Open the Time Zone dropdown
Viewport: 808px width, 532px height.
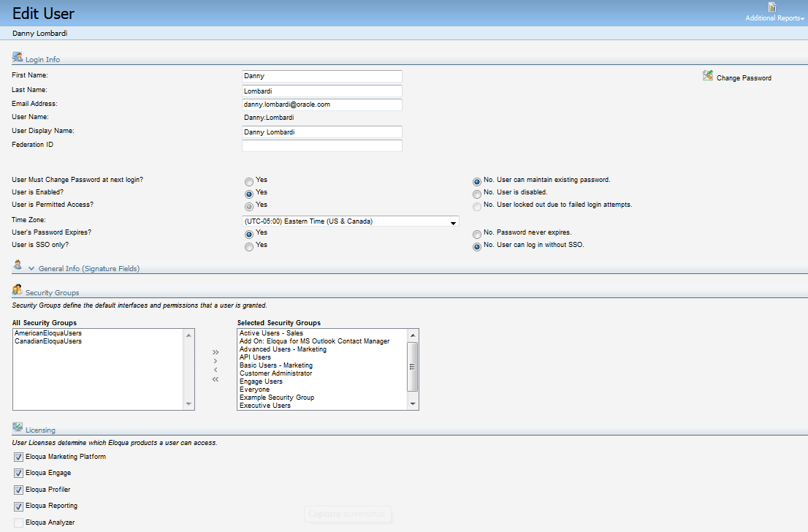[x=453, y=221]
